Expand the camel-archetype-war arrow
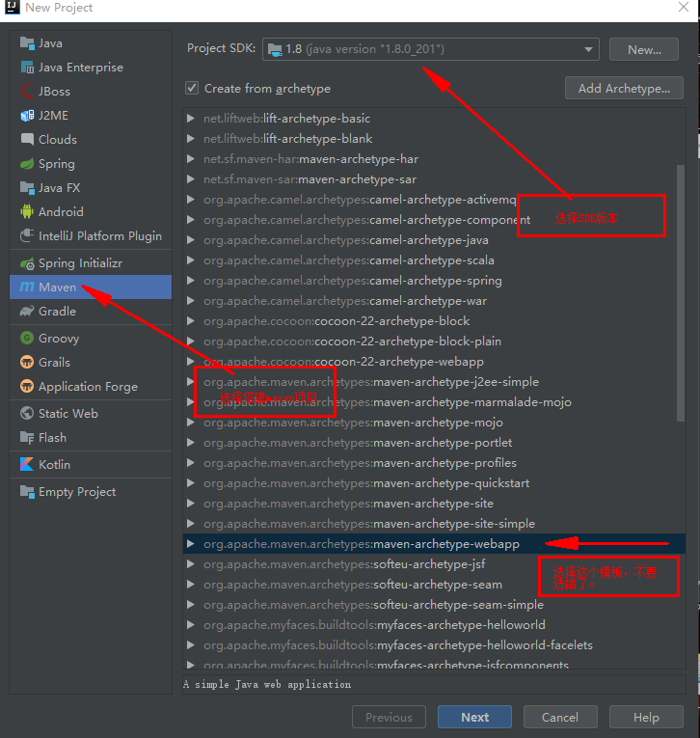700x738 pixels. coord(191,300)
